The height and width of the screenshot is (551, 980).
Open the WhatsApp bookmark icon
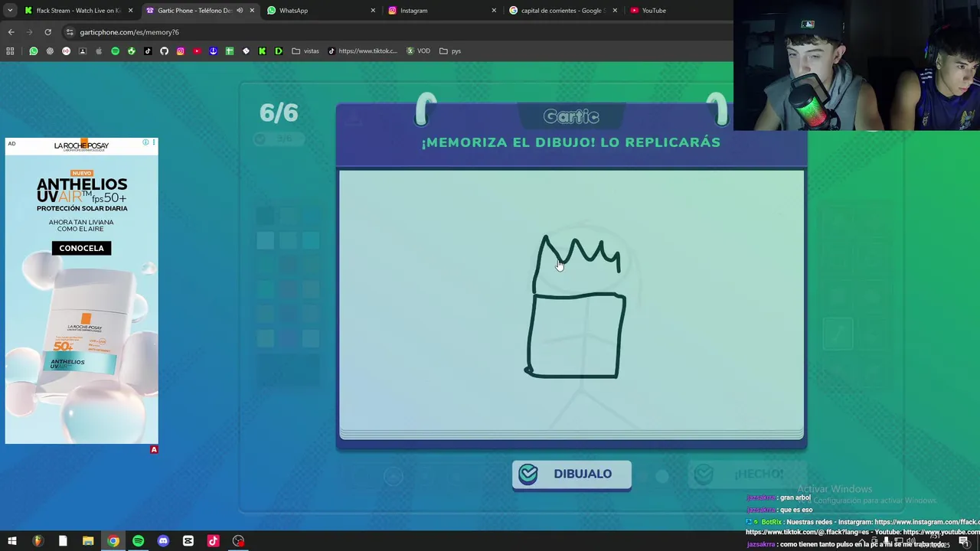pos(34,51)
